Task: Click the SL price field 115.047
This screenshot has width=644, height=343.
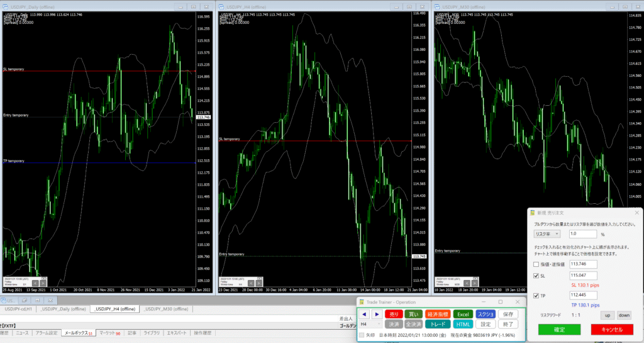Action: point(583,276)
